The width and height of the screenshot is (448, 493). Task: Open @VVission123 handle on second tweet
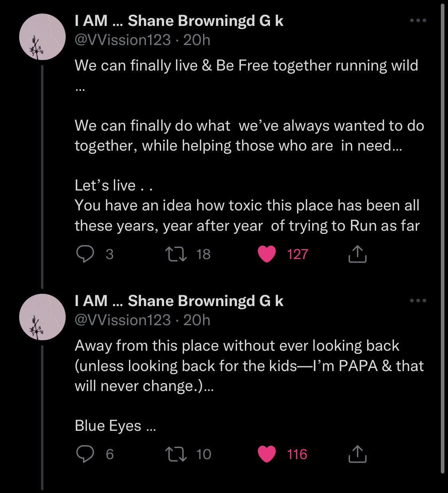pyautogui.click(x=123, y=320)
